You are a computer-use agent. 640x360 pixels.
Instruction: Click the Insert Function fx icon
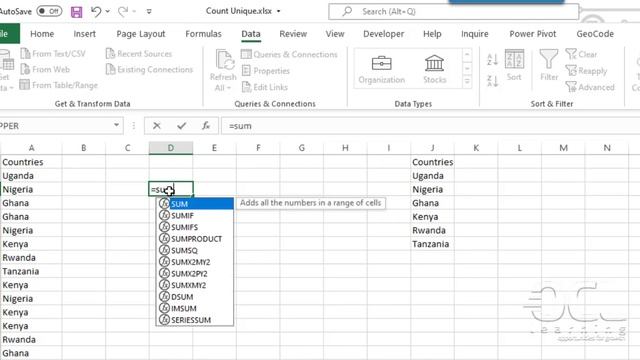pyautogui.click(x=206, y=126)
